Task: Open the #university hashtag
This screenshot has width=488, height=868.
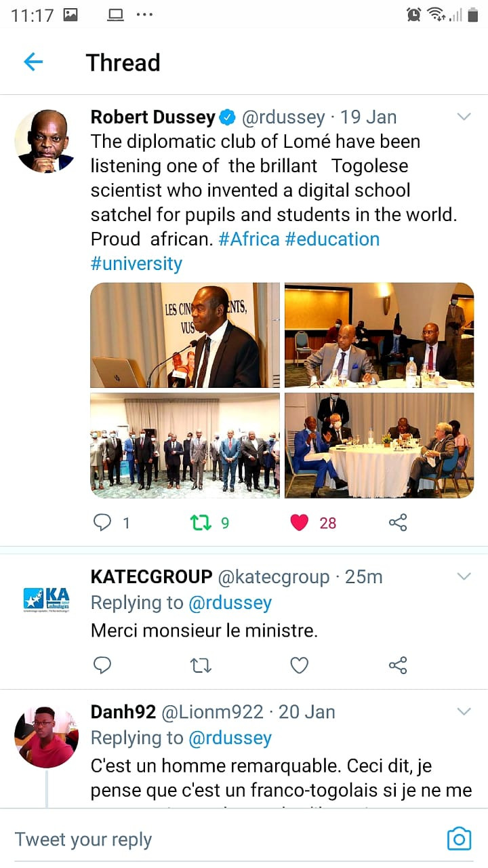Action: (x=136, y=264)
